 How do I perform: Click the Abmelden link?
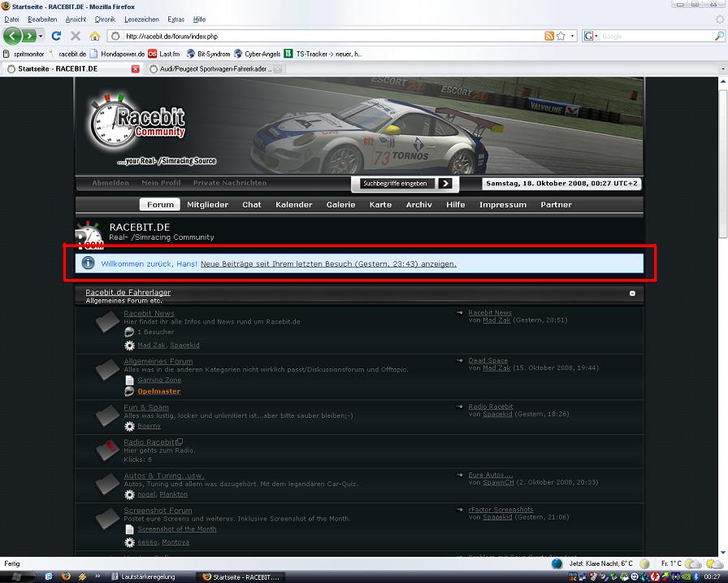(x=110, y=183)
